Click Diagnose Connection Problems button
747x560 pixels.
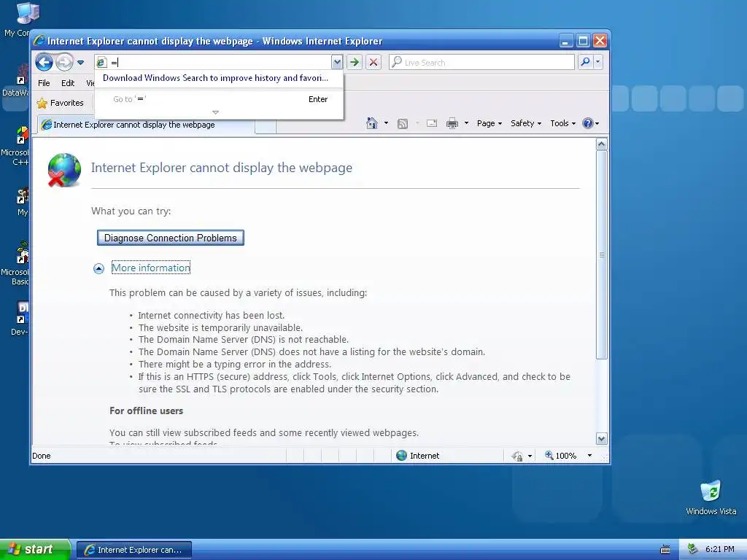coord(171,238)
